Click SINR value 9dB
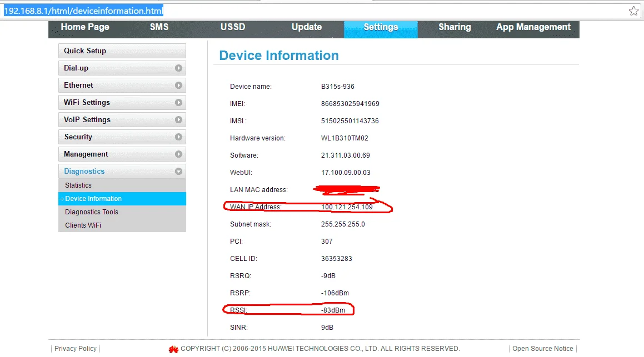Viewport: 644px width, 357px height. [x=327, y=328]
